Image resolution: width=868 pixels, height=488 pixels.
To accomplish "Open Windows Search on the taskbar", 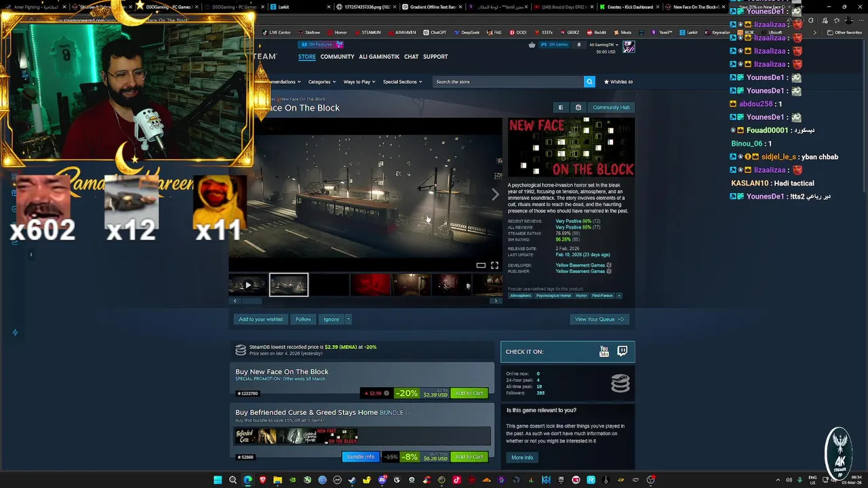I will click(233, 480).
